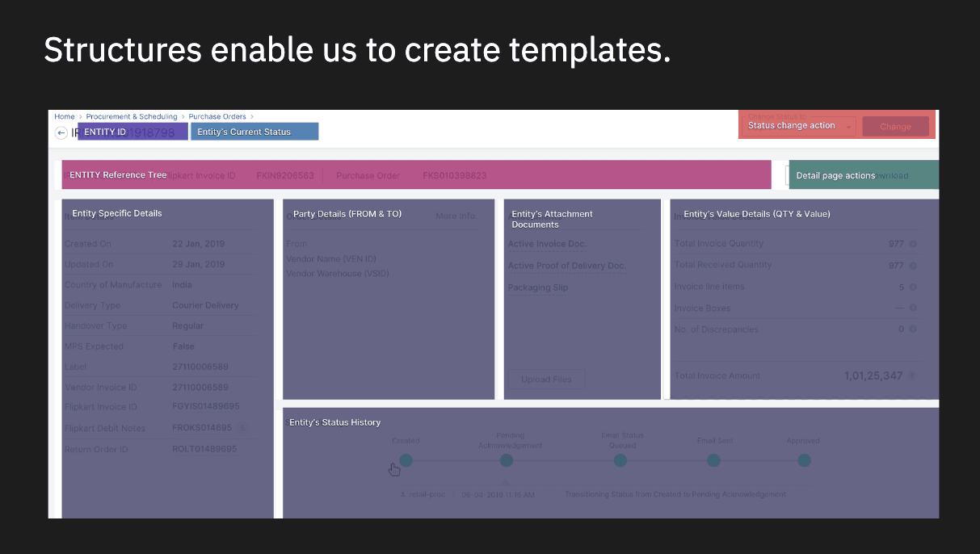Select the Email Status Queued marker
Viewport: 980px width, 554px height.
[x=620, y=460]
